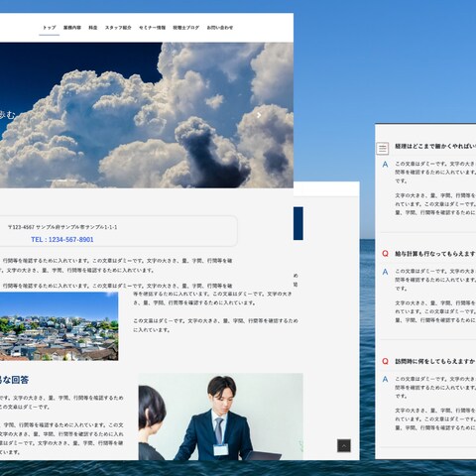Image resolution: width=476 pixels, height=476 pixels.
Task: Open the hamburger menu icon in the FAQ panel
Action: [x=383, y=149]
